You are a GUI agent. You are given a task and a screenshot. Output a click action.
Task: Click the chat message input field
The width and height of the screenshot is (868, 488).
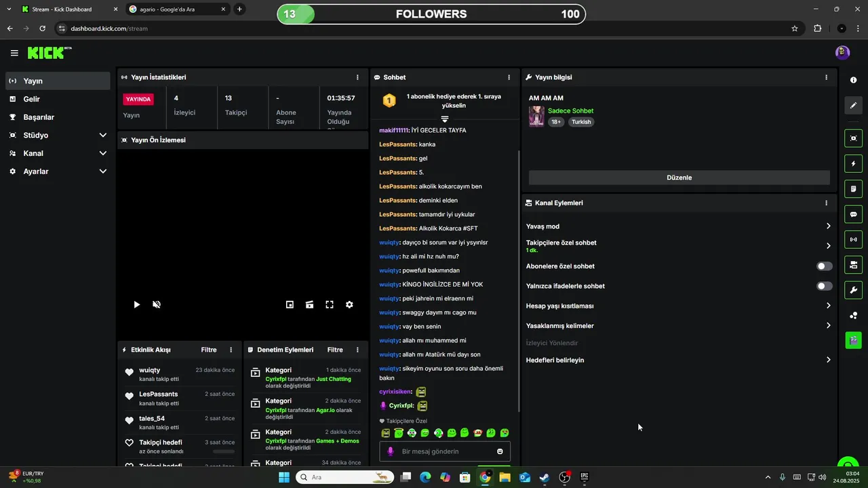445,451
